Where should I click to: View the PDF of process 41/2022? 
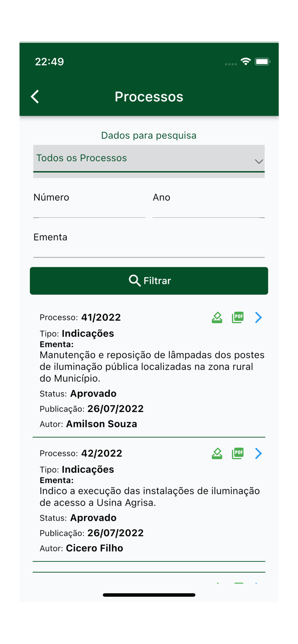click(x=237, y=318)
